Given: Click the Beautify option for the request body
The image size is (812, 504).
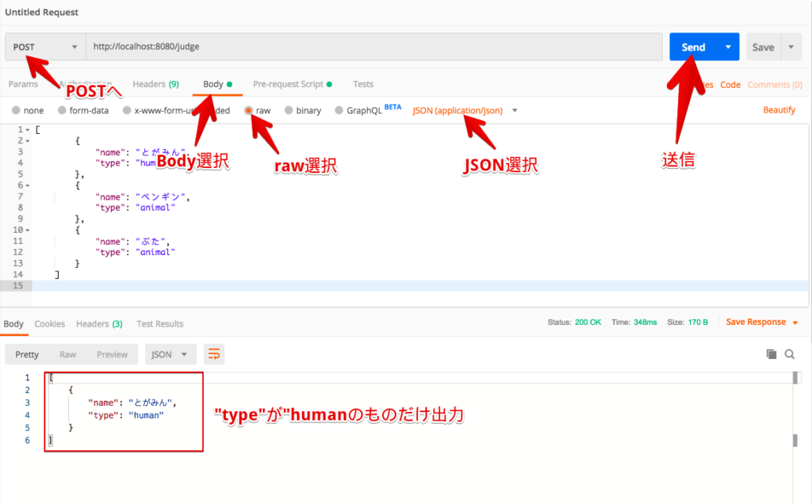Looking at the screenshot, I should tap(779, 110).
